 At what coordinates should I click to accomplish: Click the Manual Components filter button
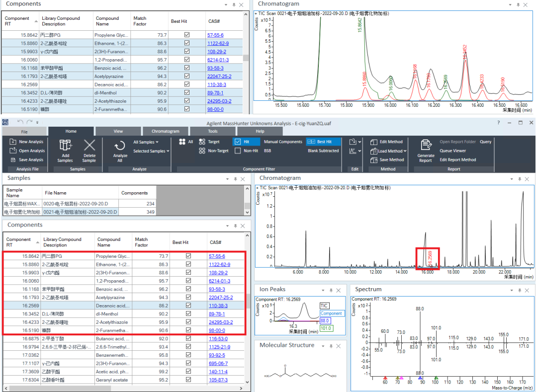(x=283, y=142)
